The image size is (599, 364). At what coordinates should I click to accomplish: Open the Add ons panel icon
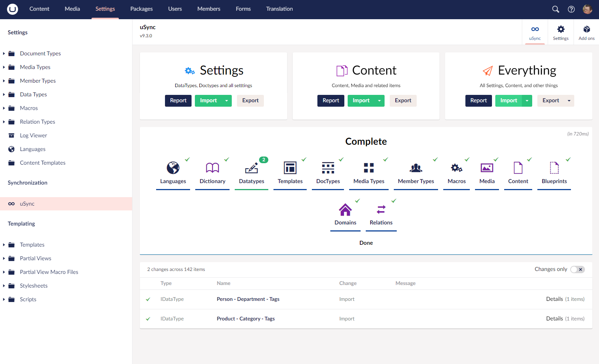coord(586,32)
